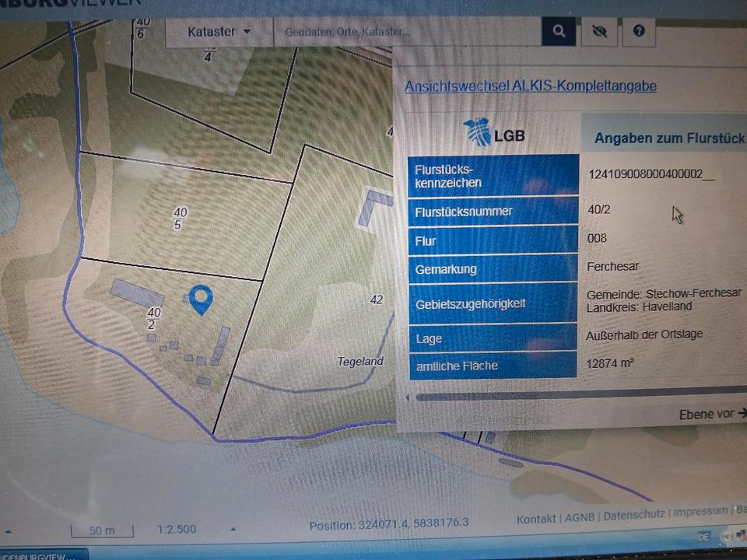Screen dimensions: 747x560
Task: Expand the Kataster dropdown
Action: click(219, 32)
